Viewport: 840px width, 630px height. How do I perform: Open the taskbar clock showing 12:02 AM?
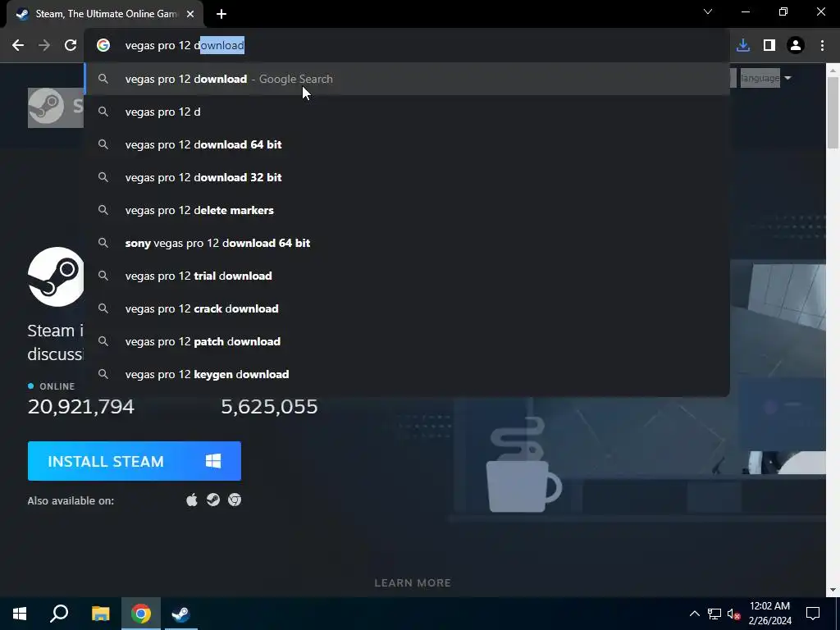click(769, 614)
